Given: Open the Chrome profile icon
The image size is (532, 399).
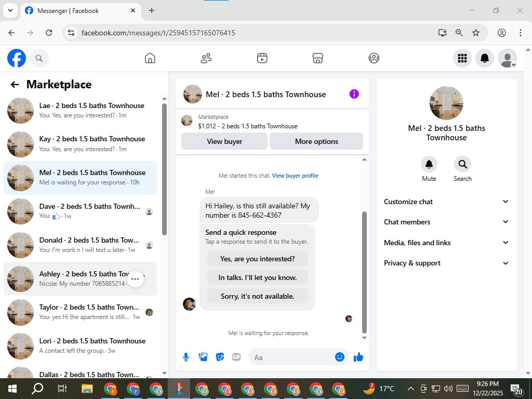Looking at the screenshot, I should [502, 33].
